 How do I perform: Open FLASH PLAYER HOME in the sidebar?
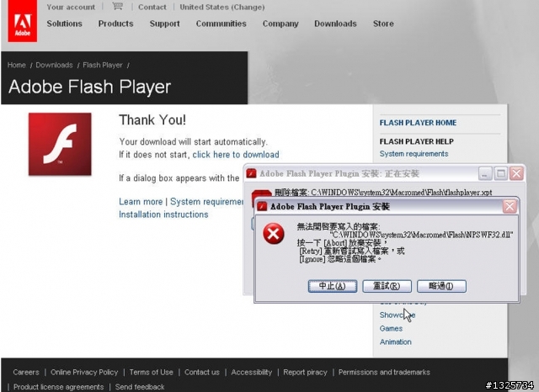pyautogui.click(x=418, y=123)
